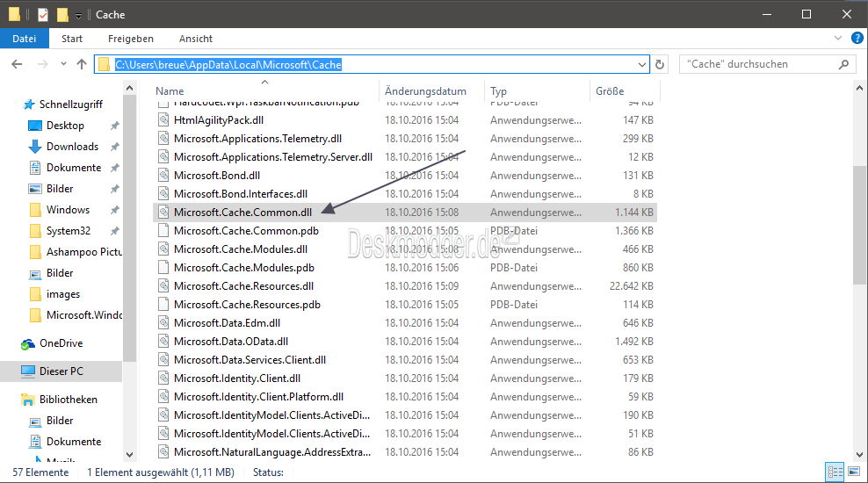Select OneDrive in the navigation pane
The image size is (868, 483).
pos(61,343)
